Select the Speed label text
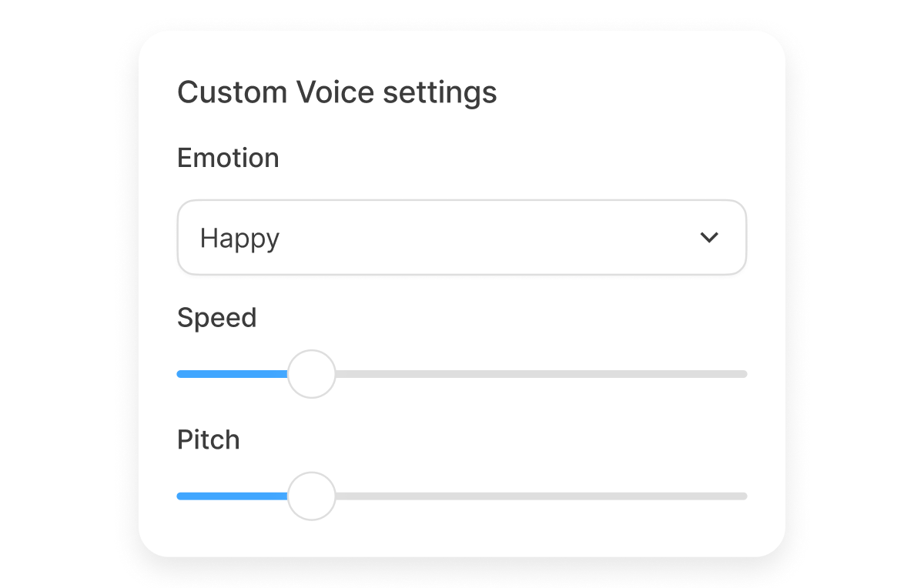The height and width of the screenshot is (588, 924). pos(216,317)
